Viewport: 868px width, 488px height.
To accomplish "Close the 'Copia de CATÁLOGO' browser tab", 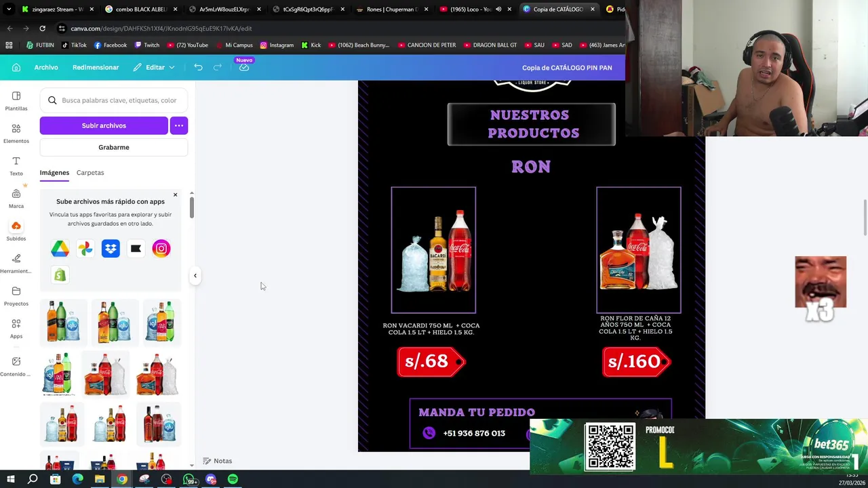I will coord(593,9).
